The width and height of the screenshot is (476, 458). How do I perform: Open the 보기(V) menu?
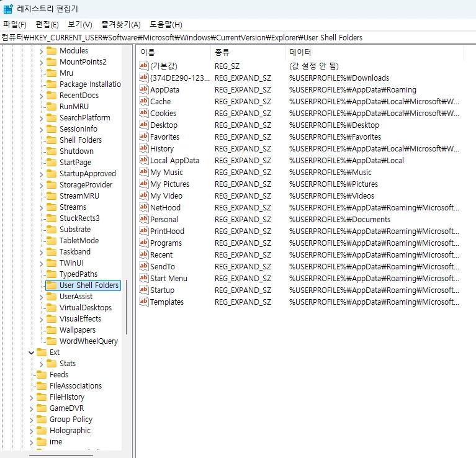[80, 25]
